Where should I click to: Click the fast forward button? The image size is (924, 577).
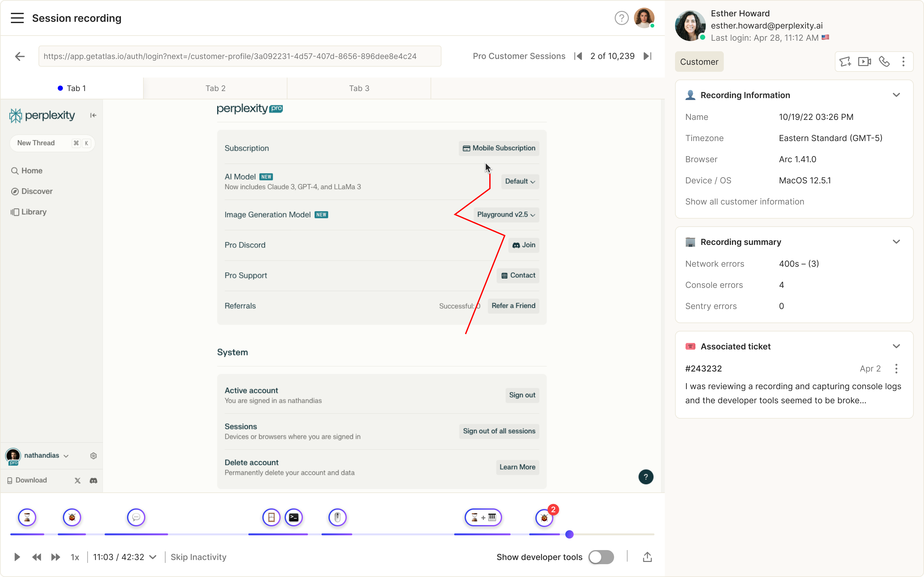tap(56, 557)
